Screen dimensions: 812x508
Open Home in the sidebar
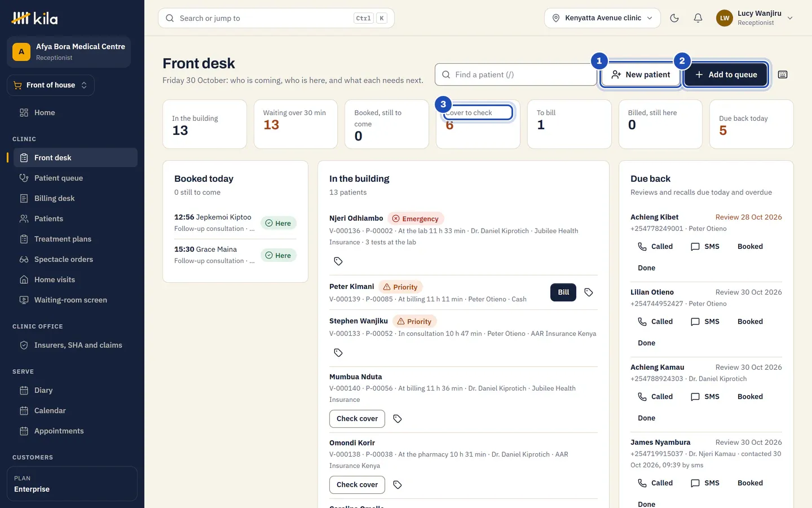[76, 113]
